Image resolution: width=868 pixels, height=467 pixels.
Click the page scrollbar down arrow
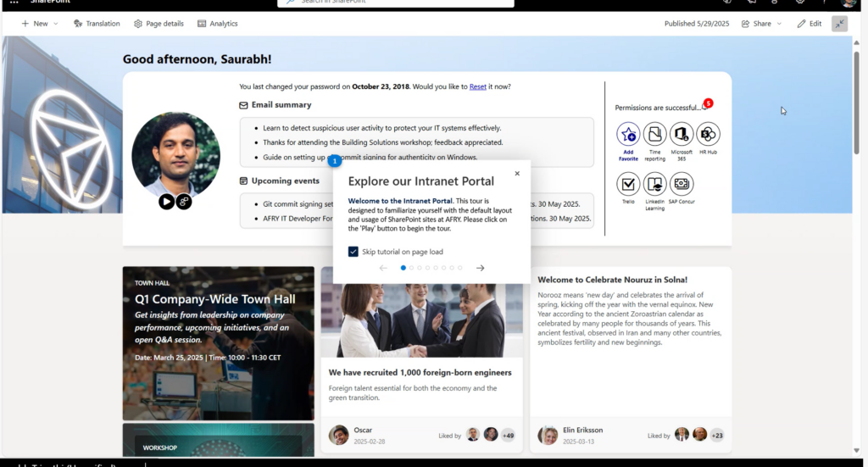coord(856,450)
